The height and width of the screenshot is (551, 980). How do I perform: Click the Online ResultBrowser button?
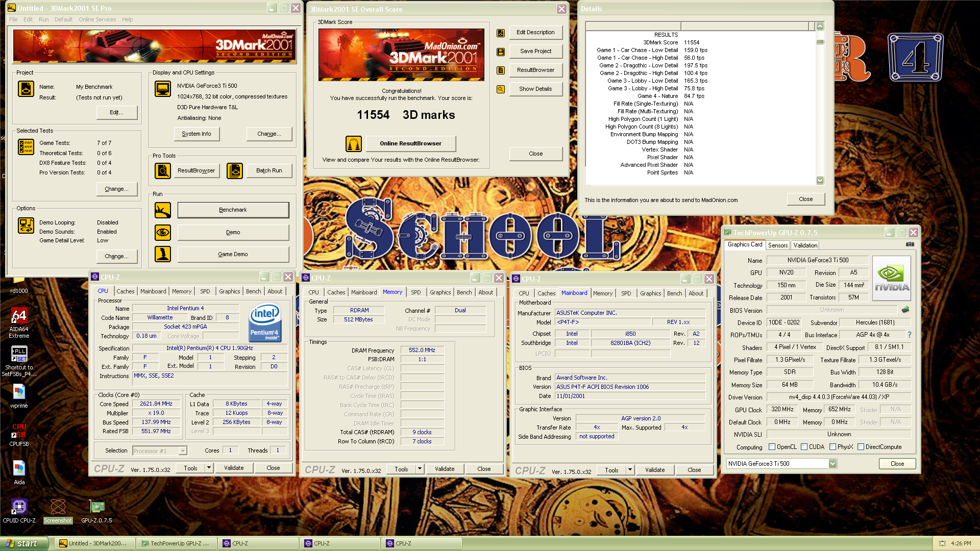pos(410,144)
